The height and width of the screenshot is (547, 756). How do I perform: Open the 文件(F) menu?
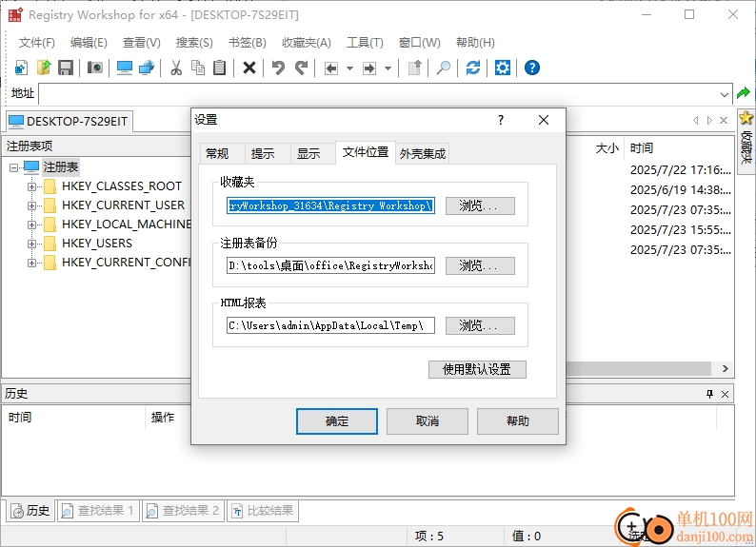36,43
